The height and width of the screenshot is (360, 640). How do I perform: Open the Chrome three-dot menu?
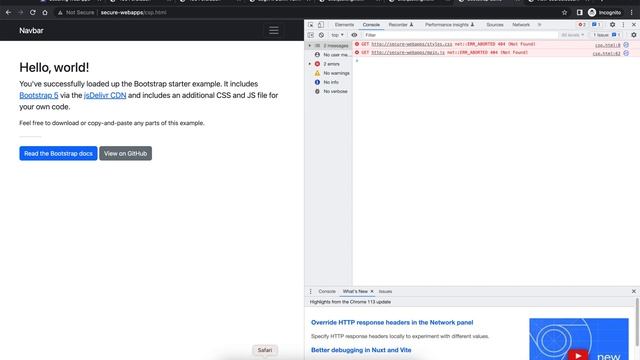tap(631, 13)
